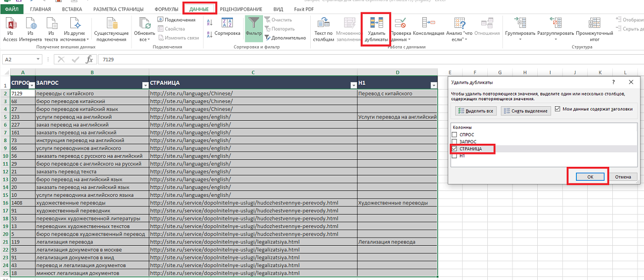Click the insert function fx icon
The image size is (644, 280).
click(x=90, y=60)
